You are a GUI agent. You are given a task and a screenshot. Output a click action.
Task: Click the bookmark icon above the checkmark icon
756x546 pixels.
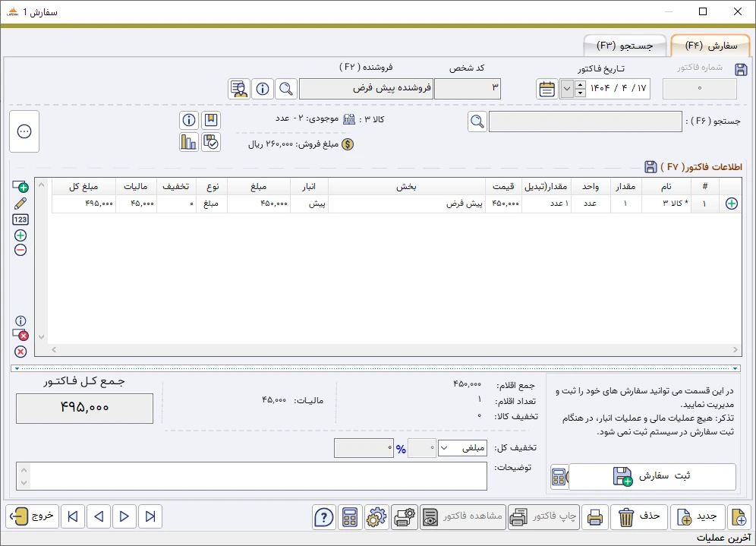(x=211, y=120)
